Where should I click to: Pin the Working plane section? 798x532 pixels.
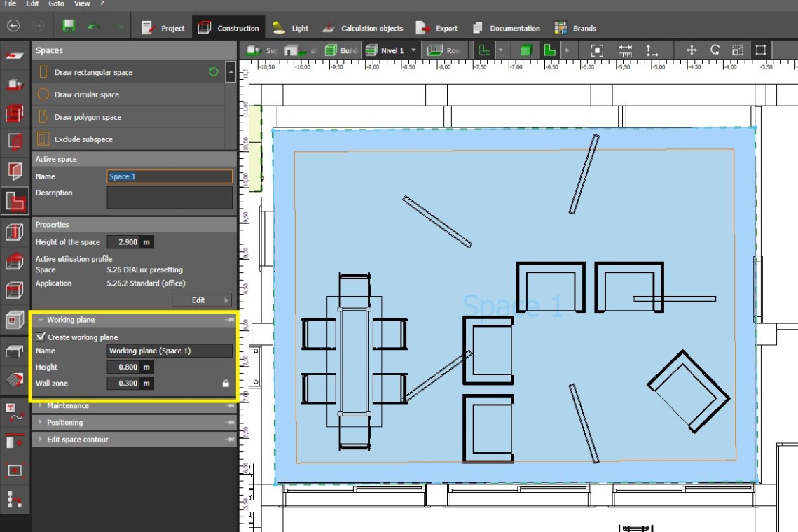(229, 320)
